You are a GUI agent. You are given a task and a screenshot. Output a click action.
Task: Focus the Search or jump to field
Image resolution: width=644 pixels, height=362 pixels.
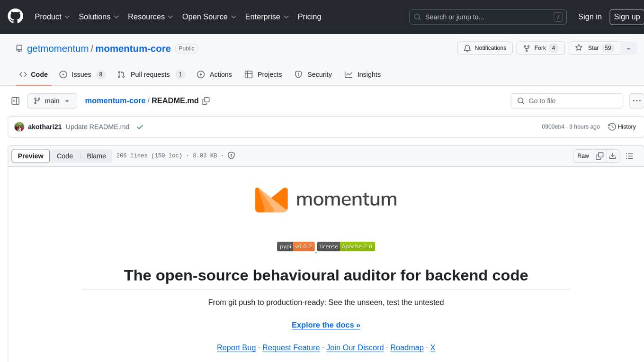click(488, 17)
